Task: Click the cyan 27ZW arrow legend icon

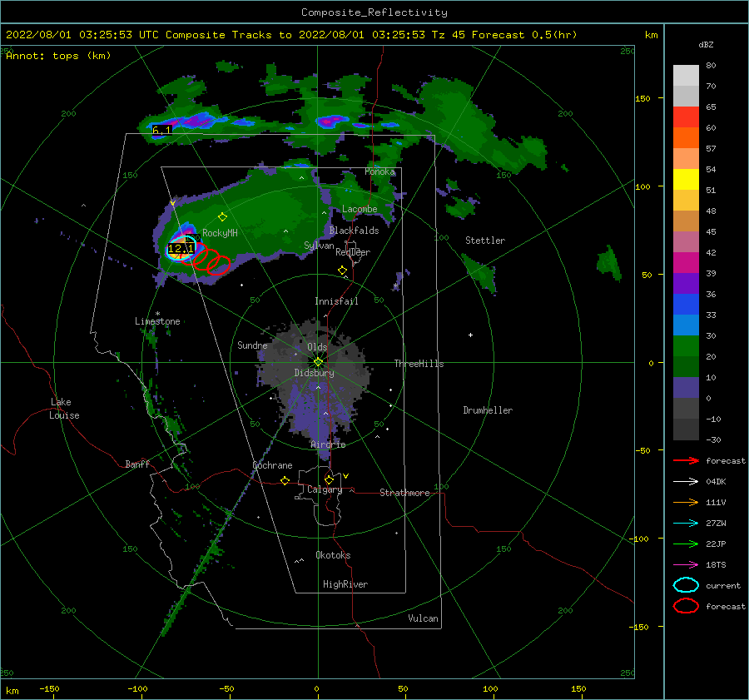Action: [x=686, y=524]
